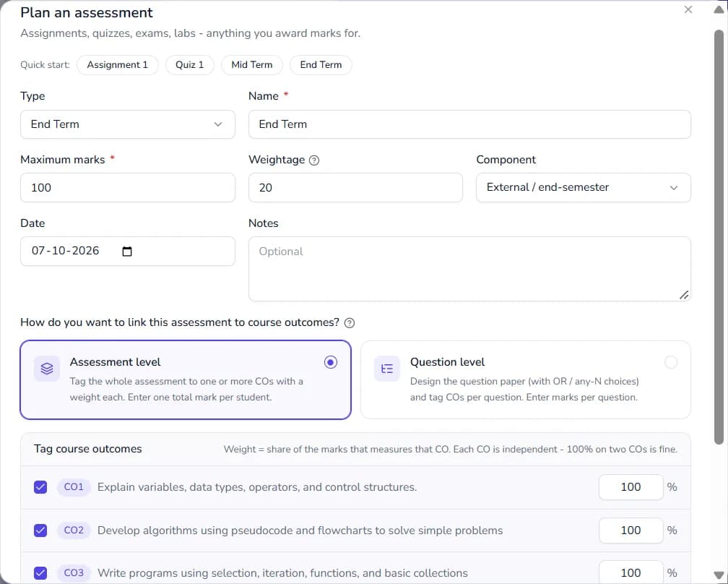Click the 'Tag course outcomes' heading
Screen dimensions: 728x584
click(x=88, y=450)
